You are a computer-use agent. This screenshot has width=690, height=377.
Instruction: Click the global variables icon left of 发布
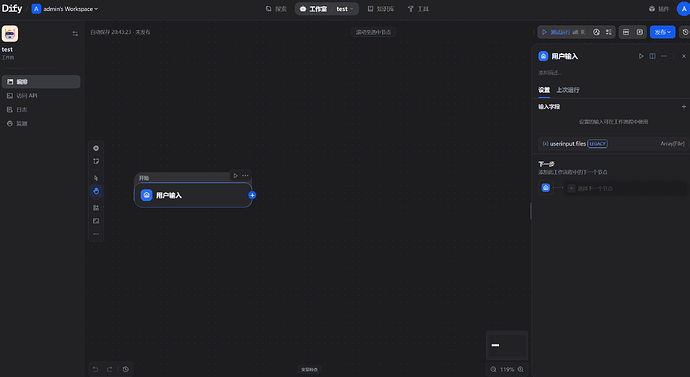[x=640, y=32]
